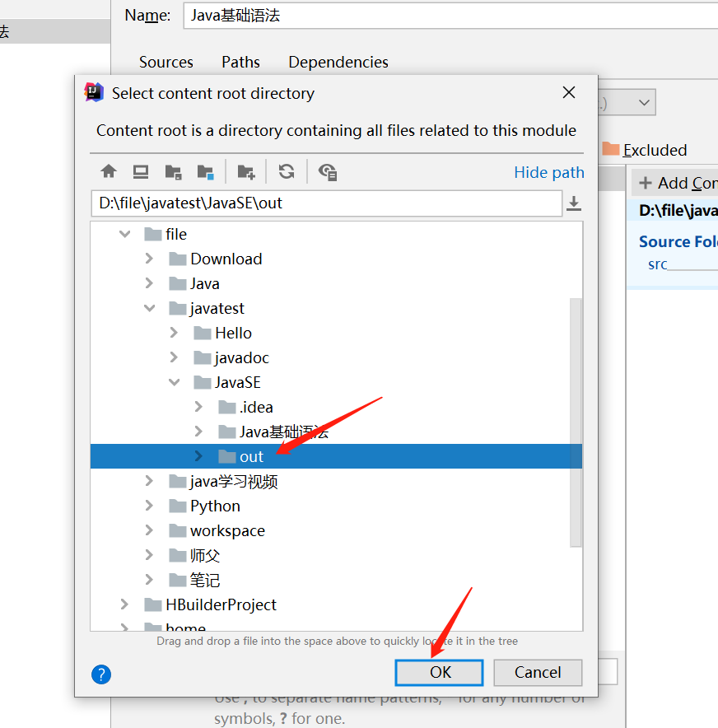The width and height of the screenshot is (718, 728).
Task: Click Add Content Root plus icon
Action: pos(646,183)
